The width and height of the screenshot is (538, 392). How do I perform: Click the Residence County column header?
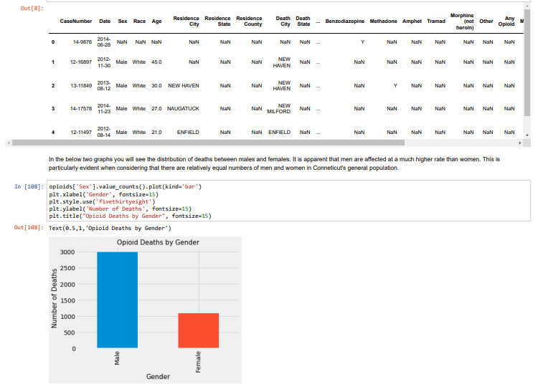[x=249, y=21]
